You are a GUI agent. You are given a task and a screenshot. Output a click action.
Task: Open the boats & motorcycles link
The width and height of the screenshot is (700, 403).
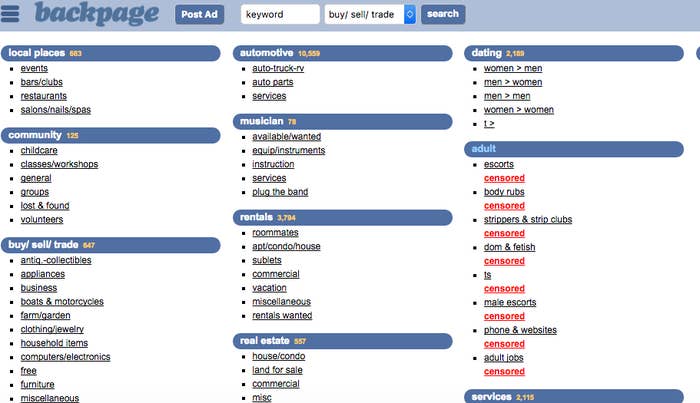(x=62, y=302)
